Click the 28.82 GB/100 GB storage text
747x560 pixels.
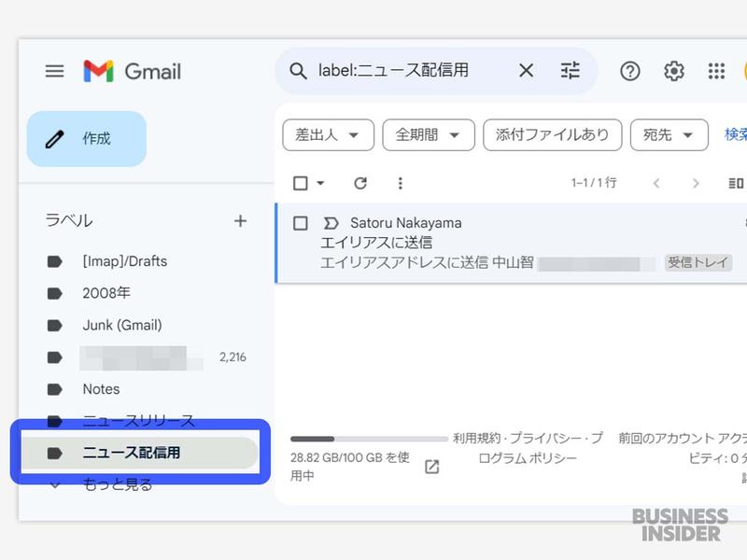tap(350, 466)
